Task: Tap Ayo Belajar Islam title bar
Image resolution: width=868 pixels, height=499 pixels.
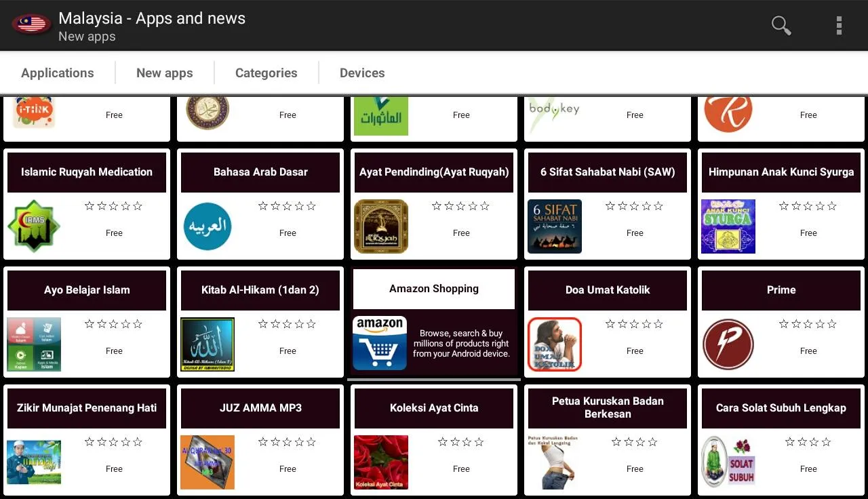Action: point(87,290)
